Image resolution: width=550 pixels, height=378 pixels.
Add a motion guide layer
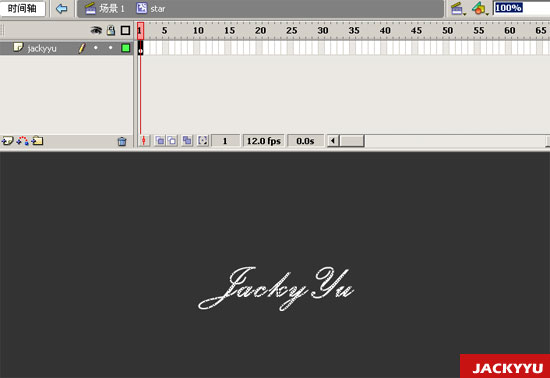pos(22,141)
